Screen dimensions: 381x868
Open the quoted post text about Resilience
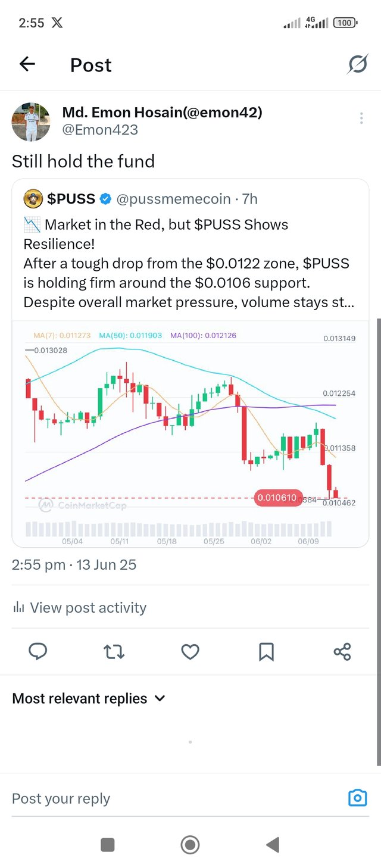[x=189, y=264]
